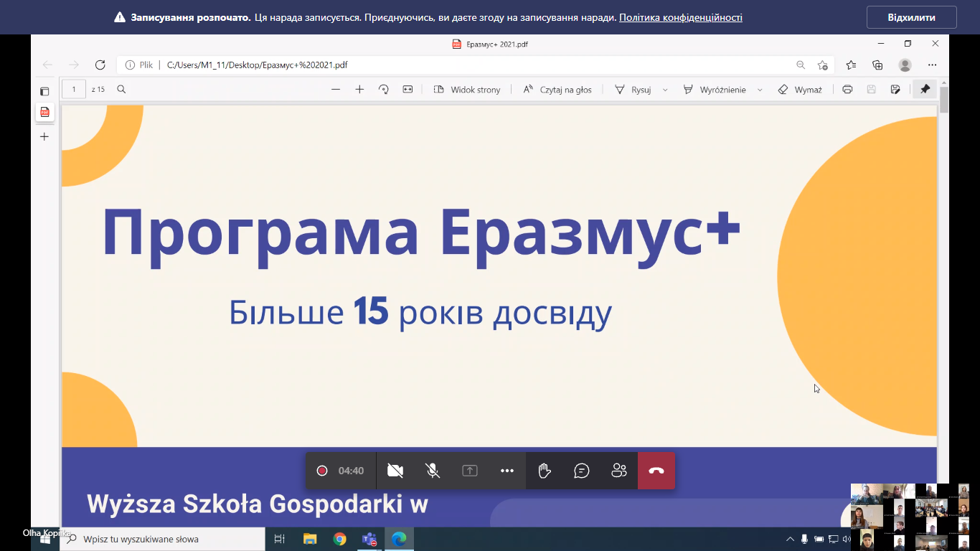This screenshot has height=551, width=980.
Task: Raise your hand in the meeting
Action: (x=545, y=471)
